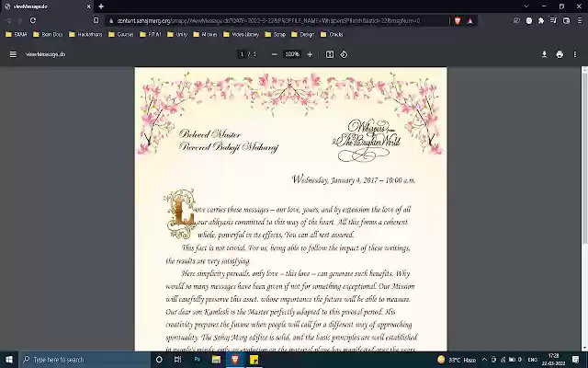The width and height of the screenshot is (588, 368).
Task: Open the Brave wallet icon
Action: (566, 20)
